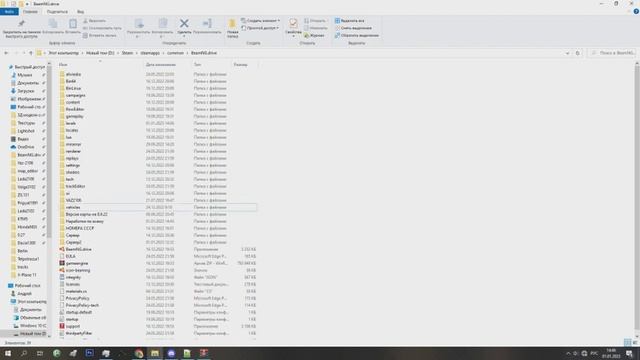The height and width of the screenshot is (360, 640).
Task: Click the Invert selection icon
Action: pos(337,36)
